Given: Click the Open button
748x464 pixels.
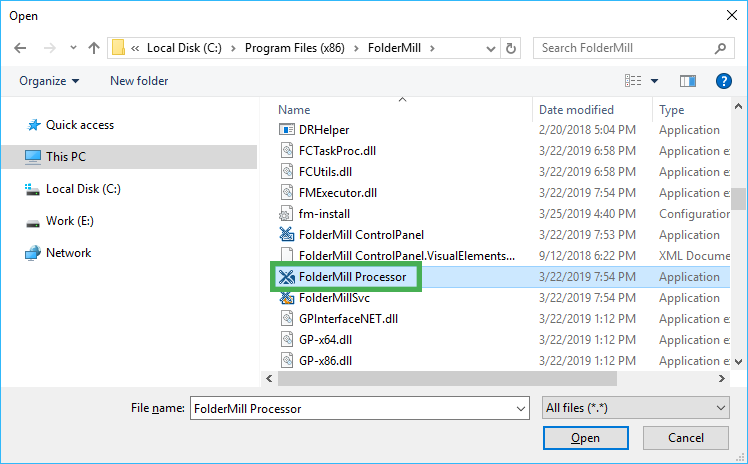Looking at the screenshot, I should (x=585, y=438).
